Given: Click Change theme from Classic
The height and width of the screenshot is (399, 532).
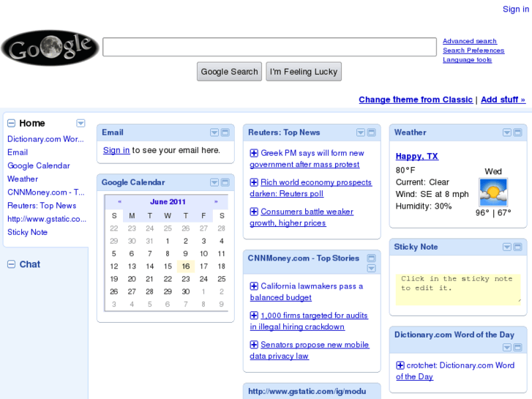Looking at the screenshot, I should click(x=416, y=100).
